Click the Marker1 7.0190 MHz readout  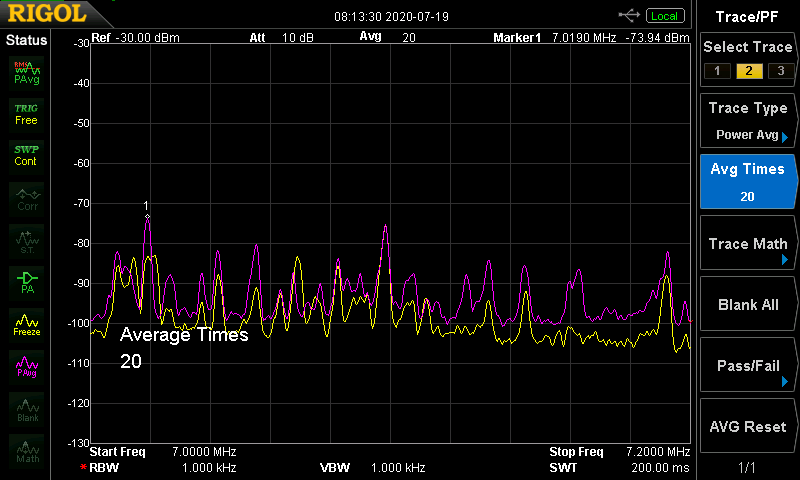[x=554, y=38]
